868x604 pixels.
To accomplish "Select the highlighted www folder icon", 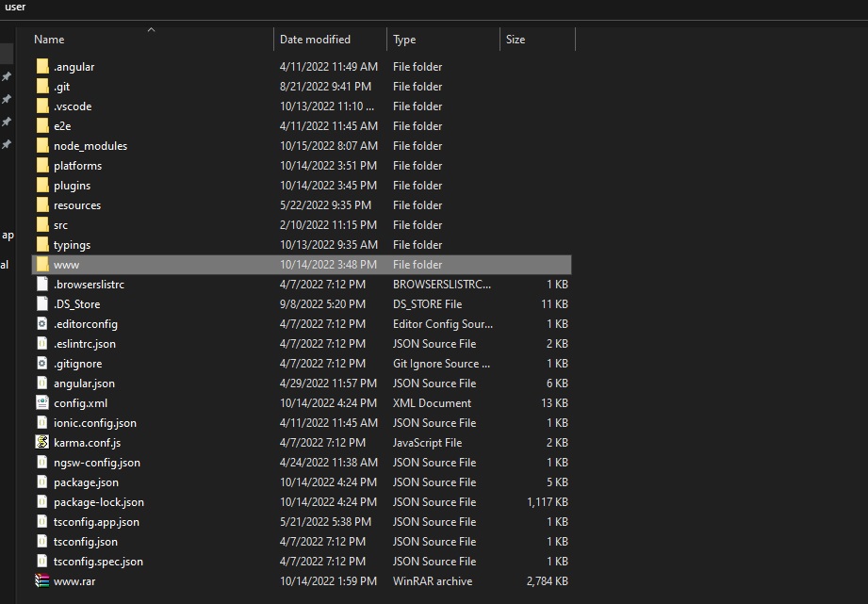I will tap(42, 265).
